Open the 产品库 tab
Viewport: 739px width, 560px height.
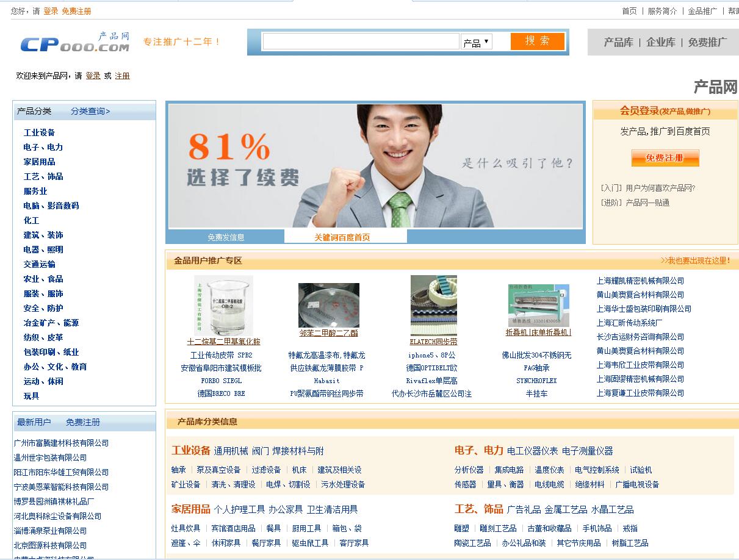(x=618, y=42)
